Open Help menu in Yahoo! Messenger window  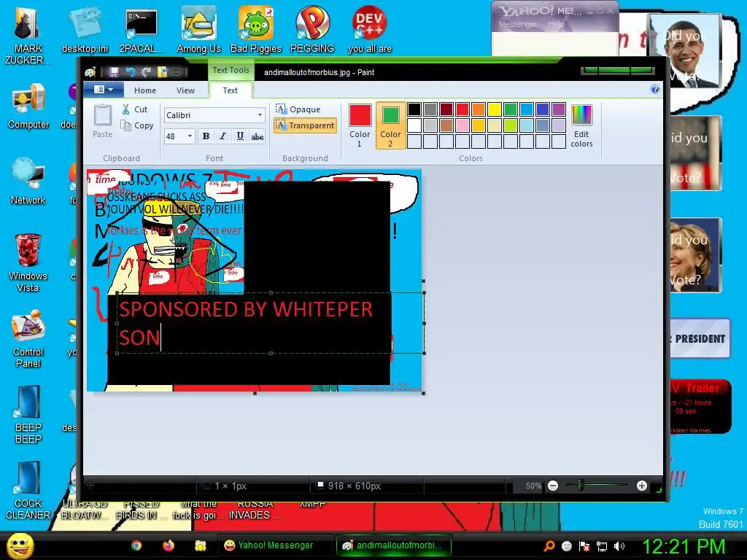pyautogui.click(x=556, y=24)
